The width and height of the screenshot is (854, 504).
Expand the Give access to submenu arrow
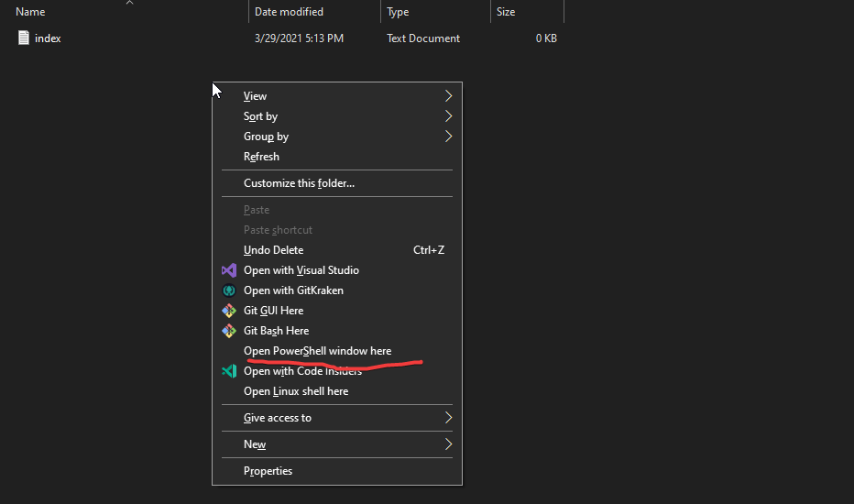pos(448,418)
